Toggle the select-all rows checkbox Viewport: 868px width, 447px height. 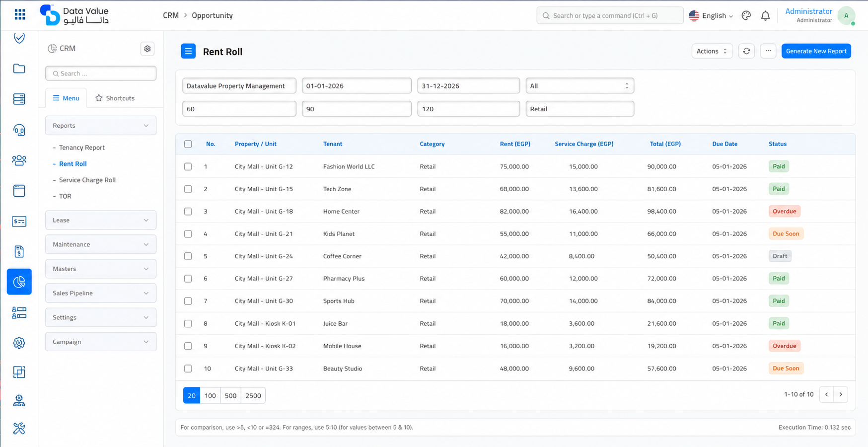click(188, 144)
